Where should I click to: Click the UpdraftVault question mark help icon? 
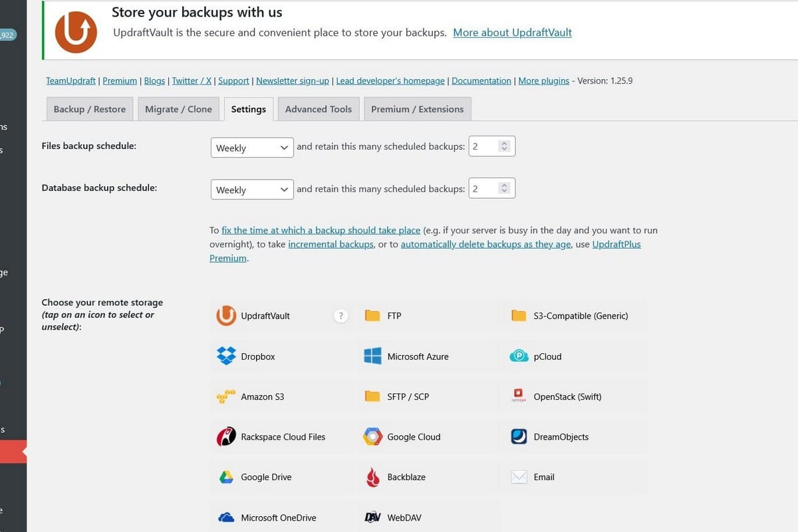340,316
